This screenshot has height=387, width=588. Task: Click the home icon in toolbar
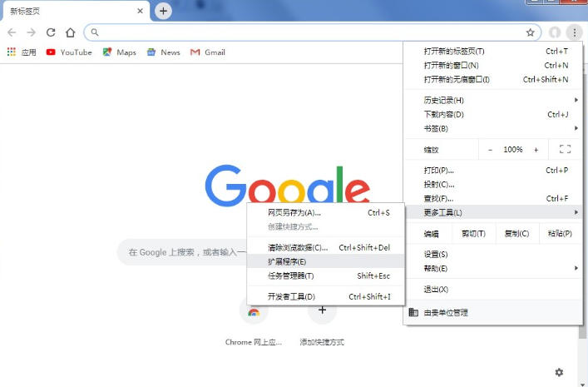click(x=71, y=32)
